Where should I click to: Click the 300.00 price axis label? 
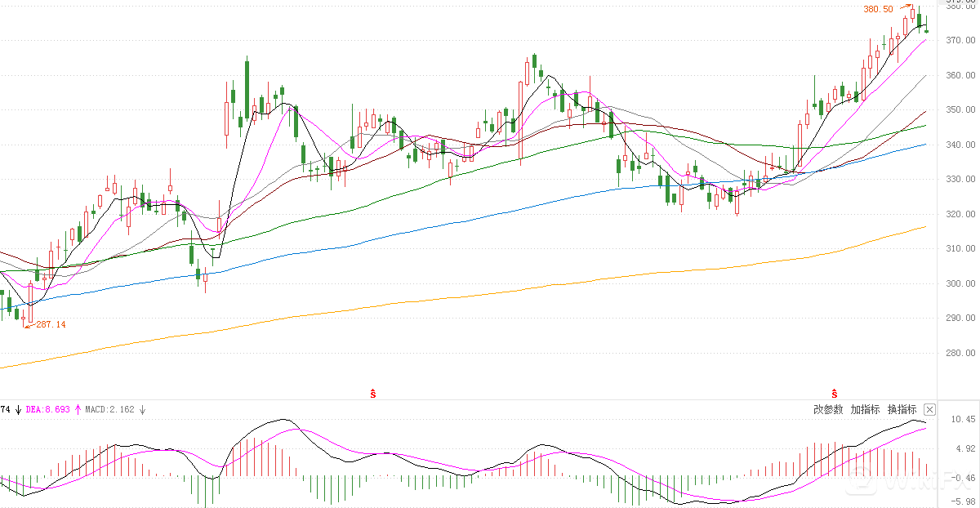(960, 283)
